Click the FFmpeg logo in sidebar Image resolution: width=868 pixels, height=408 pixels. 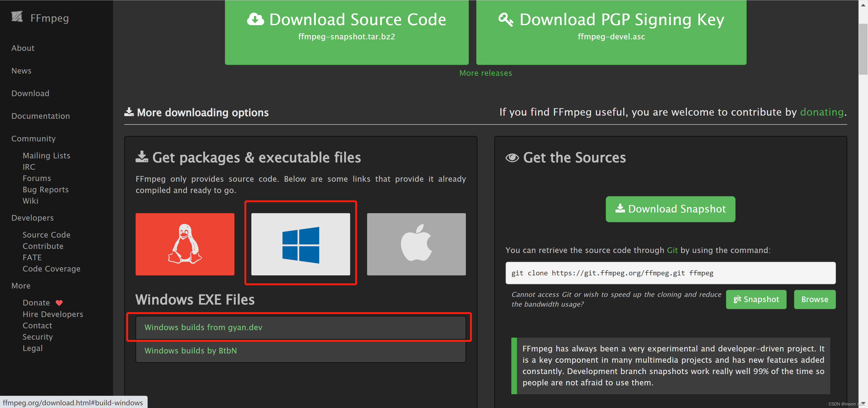17,17
